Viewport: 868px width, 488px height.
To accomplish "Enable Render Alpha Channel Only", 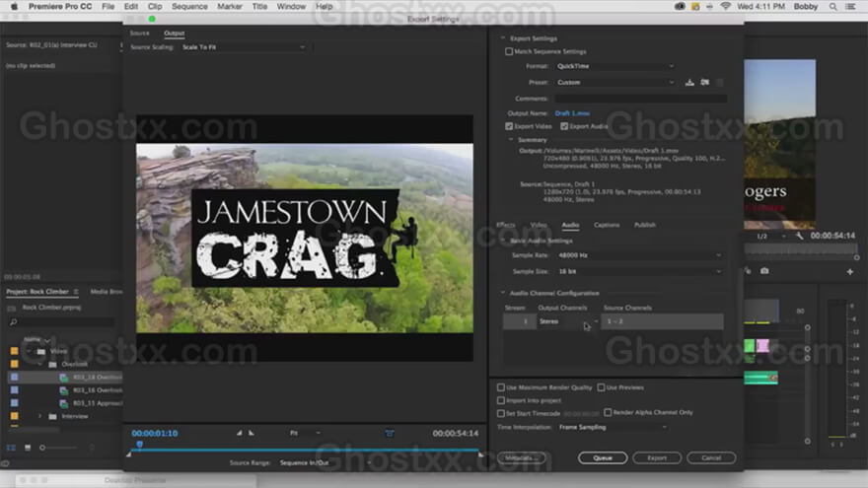I will point(608,413).
